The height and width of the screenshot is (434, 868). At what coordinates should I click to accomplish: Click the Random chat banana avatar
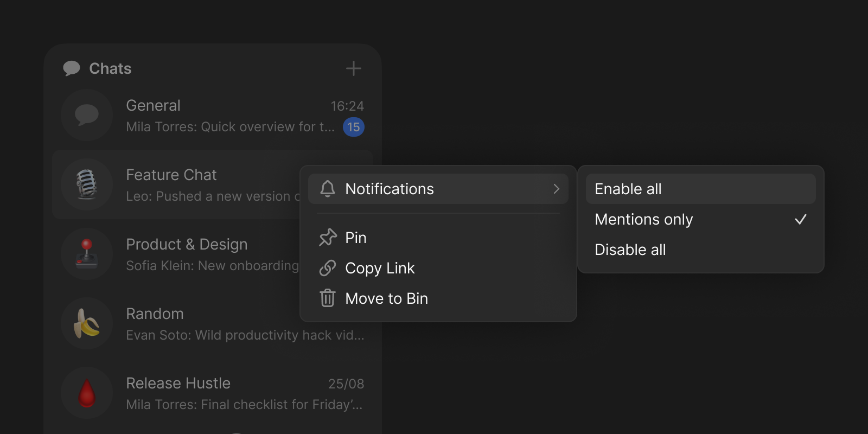coord(87,323)
